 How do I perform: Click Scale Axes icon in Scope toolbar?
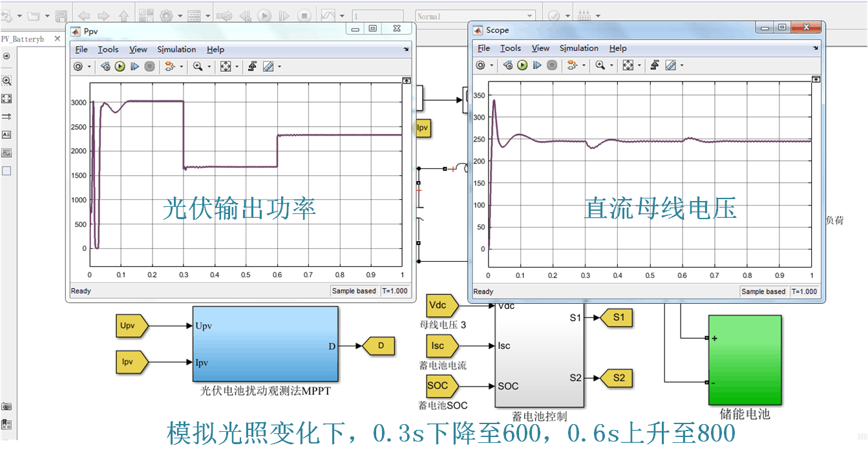click(628, 65)
